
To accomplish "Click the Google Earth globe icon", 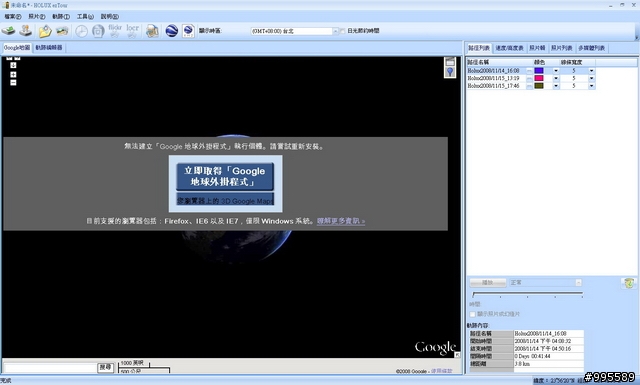I will tap(172, 31).
